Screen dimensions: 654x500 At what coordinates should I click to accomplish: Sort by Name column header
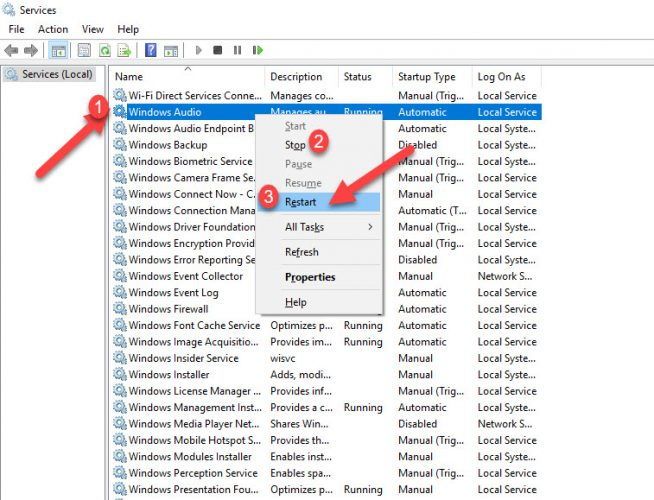pos(129,77)
